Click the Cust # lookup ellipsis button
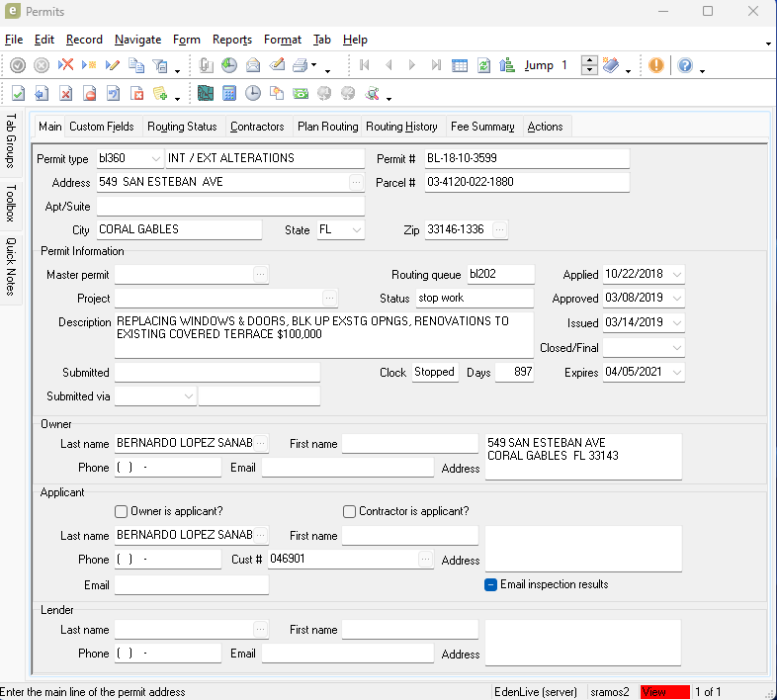Viewport: 777px width, 700px height. 425,560
